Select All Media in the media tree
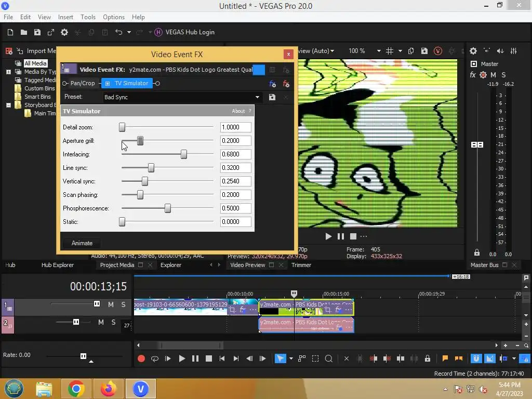The width and height of the screenshot is (532, 399). pos(35,63)
